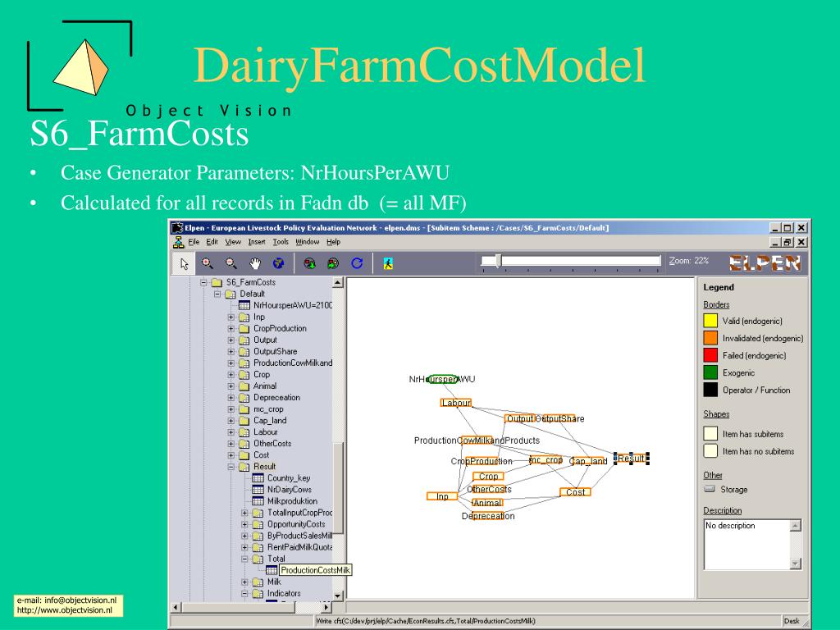Click the ProductionCostsMilk table icon

click(x=272, y=570)
